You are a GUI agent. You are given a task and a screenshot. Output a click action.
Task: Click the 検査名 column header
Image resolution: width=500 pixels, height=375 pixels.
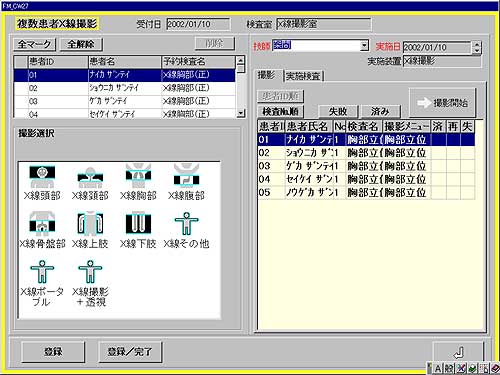(x=364, y=126)
